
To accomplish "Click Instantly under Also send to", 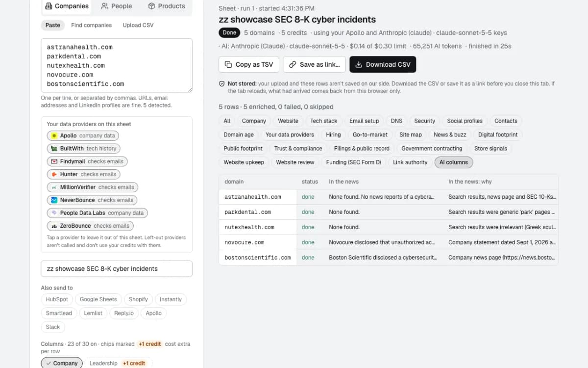I will point(171,299).
